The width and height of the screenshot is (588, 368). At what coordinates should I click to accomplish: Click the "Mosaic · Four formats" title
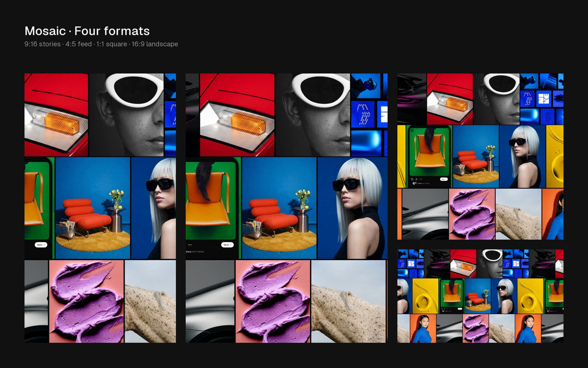87,31
